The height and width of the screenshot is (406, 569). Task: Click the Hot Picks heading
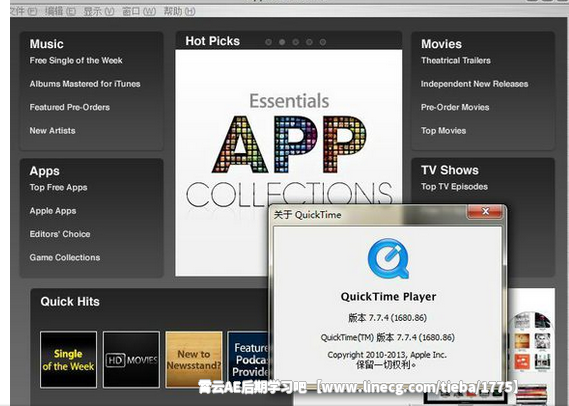(213, 41)
